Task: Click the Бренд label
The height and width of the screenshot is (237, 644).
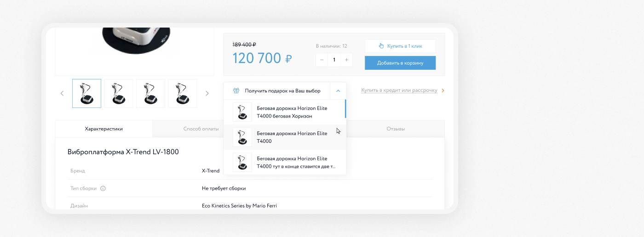Action: pos(78,171)
